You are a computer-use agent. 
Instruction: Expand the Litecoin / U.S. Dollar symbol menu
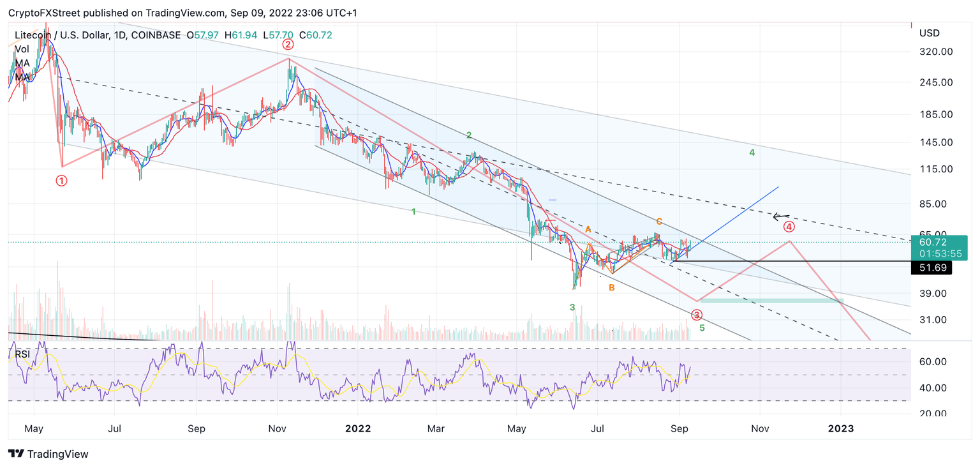click(x=64, y=35)
